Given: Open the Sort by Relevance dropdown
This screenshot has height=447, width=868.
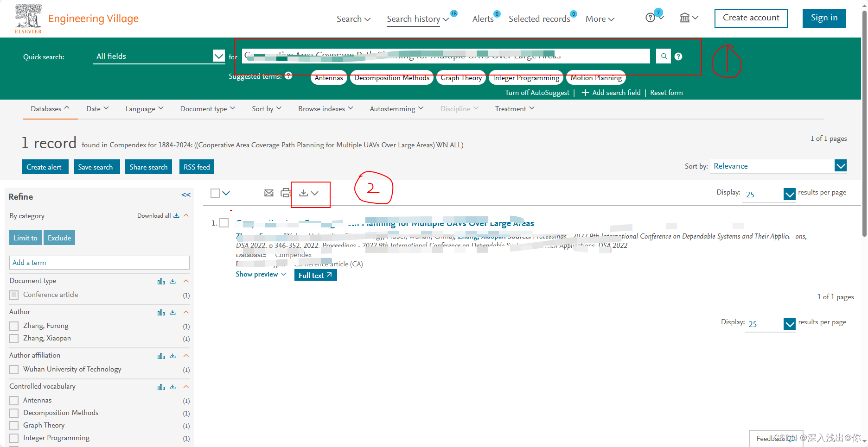Looking at the screenshot, I should click(x=778, y=166).
